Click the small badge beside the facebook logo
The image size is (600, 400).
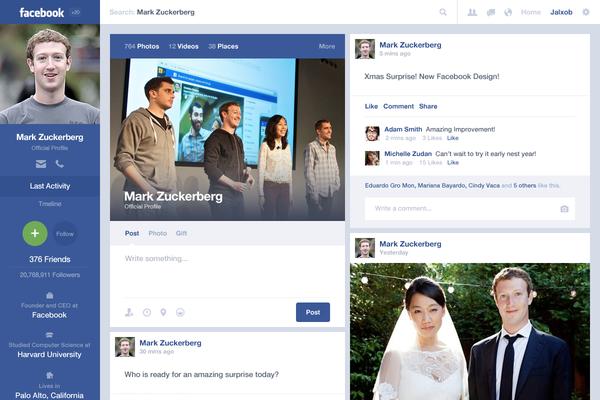click(76, 12)
